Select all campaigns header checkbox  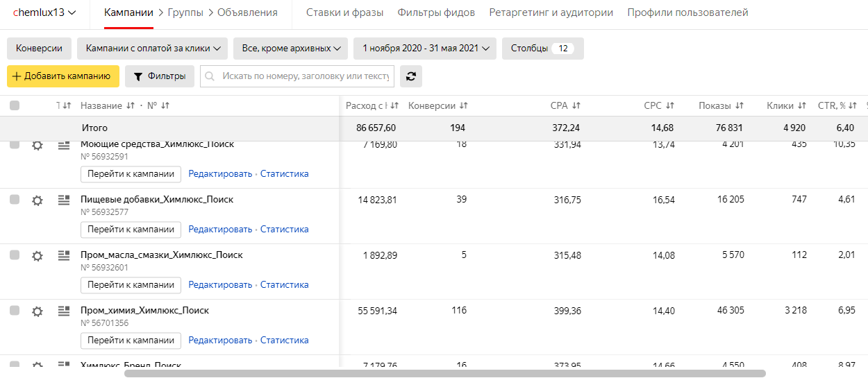click(x=15, y=105)
